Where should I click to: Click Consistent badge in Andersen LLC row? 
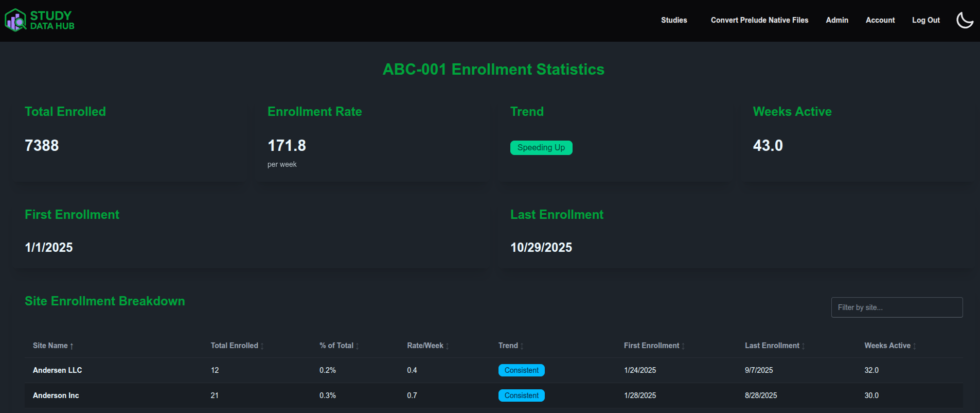click(522, 370)
